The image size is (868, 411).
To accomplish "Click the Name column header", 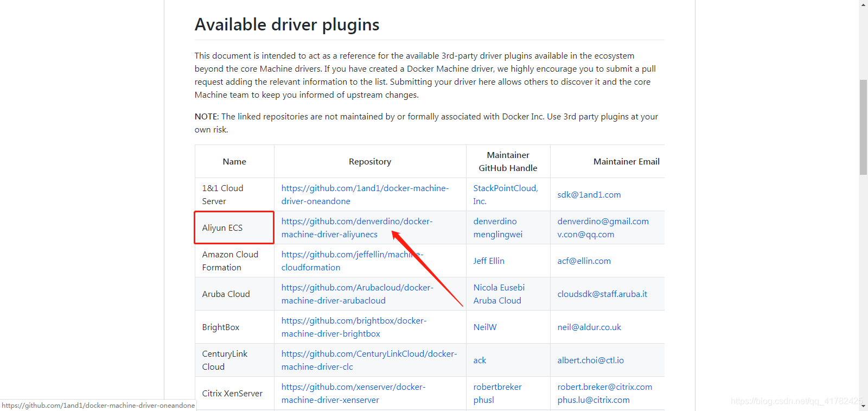I will click(234, 161).
